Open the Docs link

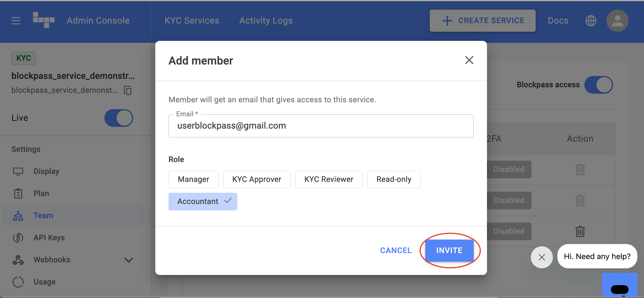click(558, 21)
